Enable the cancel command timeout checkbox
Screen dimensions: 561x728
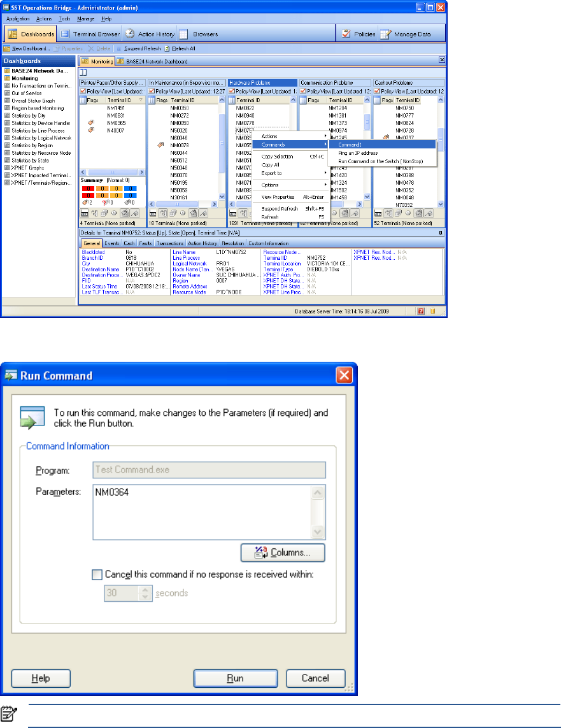click(x=97, y=575)
